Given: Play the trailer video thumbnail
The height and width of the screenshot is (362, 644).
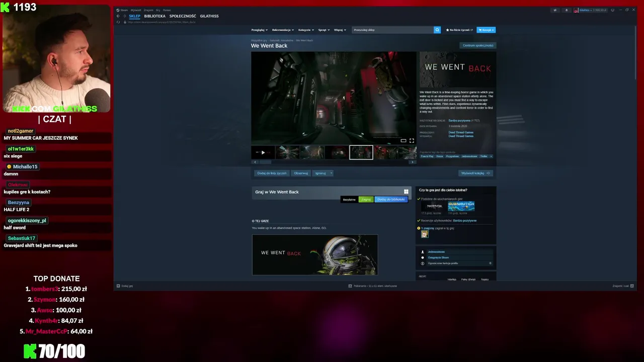Looking at the screenshot, I should pos(263,152).
